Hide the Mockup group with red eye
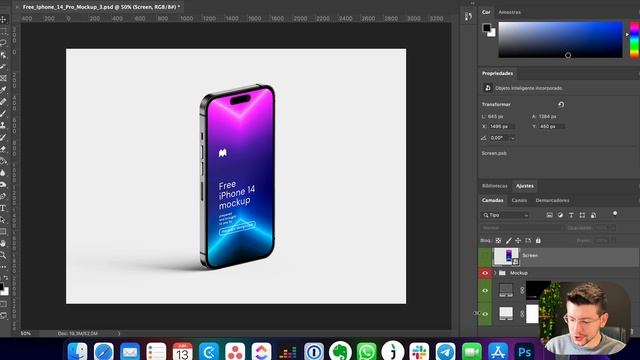Image resolution: width=640 pixels, height=360 pixels. coord(485,273)
